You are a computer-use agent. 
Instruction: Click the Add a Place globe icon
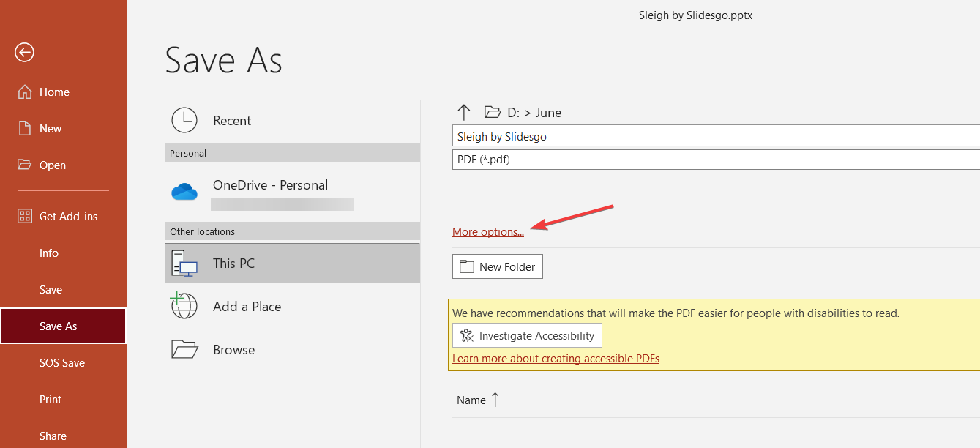tap(184, 306)
